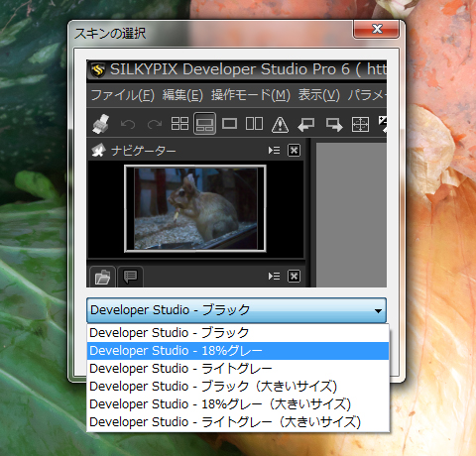Screen dimensions: 476x456
Task: Close the スキンの選択 dialog
Action: 377,29
